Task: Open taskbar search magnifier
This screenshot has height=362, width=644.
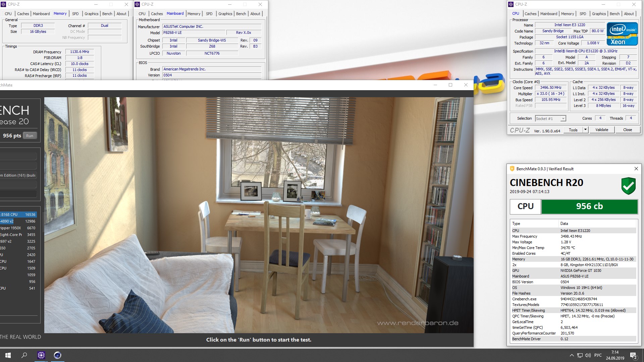Action: click(24, 355)
